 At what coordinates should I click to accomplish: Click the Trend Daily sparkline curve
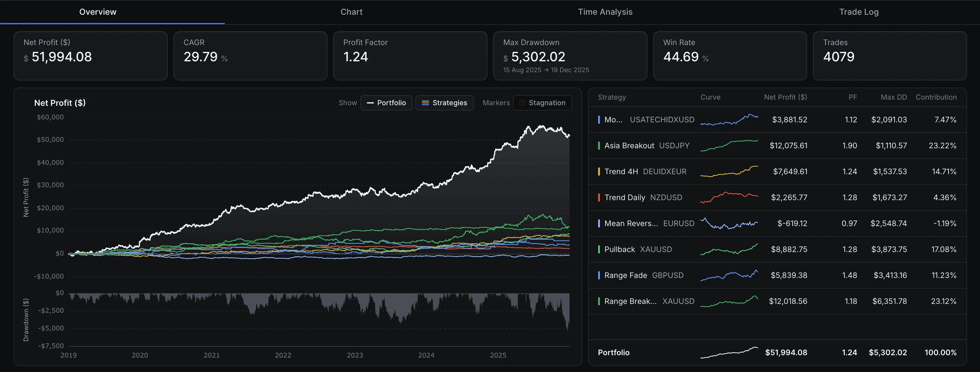tap(729, 197)
